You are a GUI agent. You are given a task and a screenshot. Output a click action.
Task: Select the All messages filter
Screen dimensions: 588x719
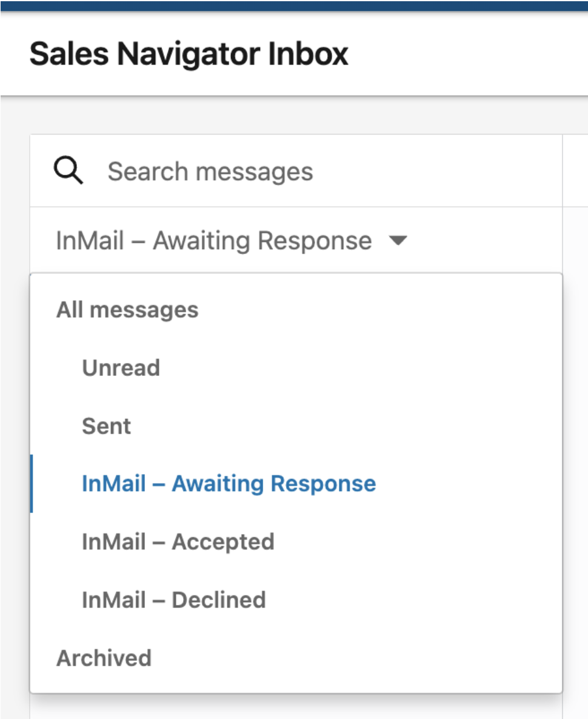coord(127,309)
